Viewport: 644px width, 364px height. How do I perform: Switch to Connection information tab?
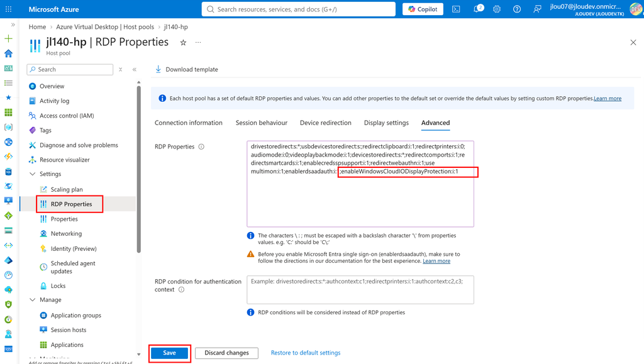click(x=189, y=123)
